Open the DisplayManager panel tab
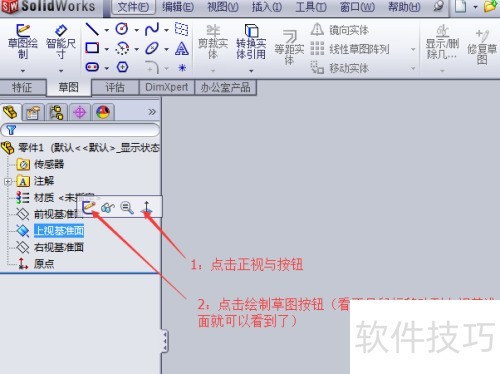This screenshot has width=500, height=374. click(103, 112)
